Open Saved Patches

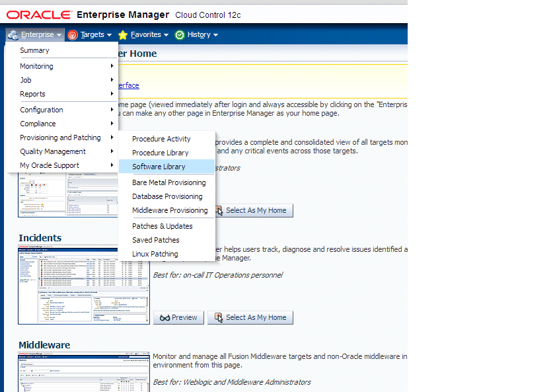tap(166, 240)
